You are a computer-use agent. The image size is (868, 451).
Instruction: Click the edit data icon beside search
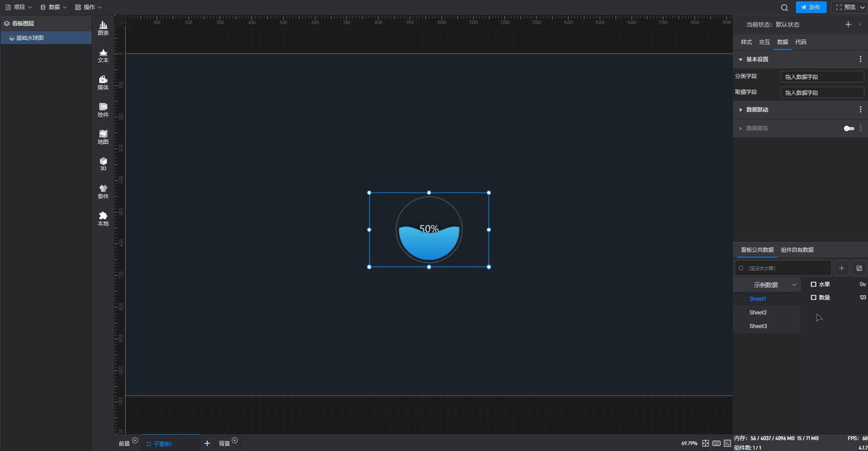(859, 268)
